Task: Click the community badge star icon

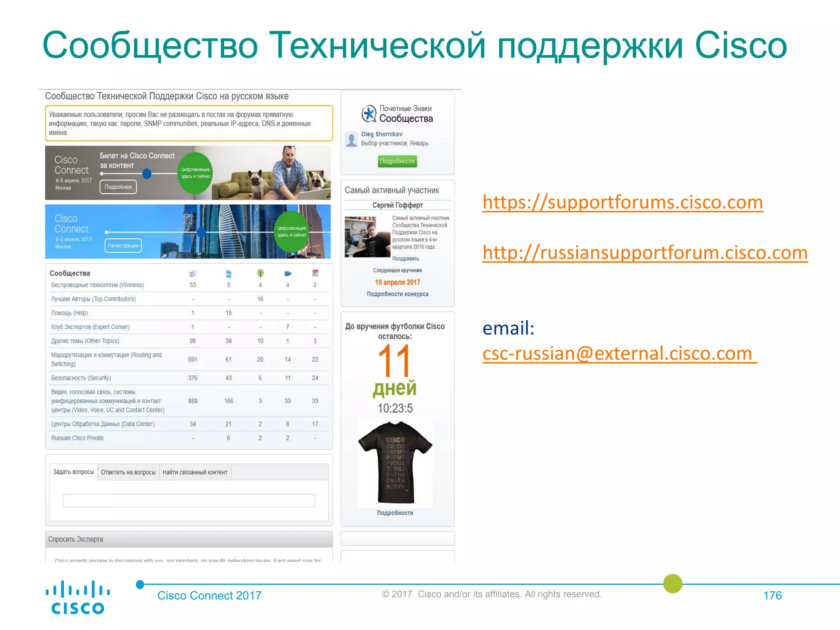Action: [x=369, y=114]
